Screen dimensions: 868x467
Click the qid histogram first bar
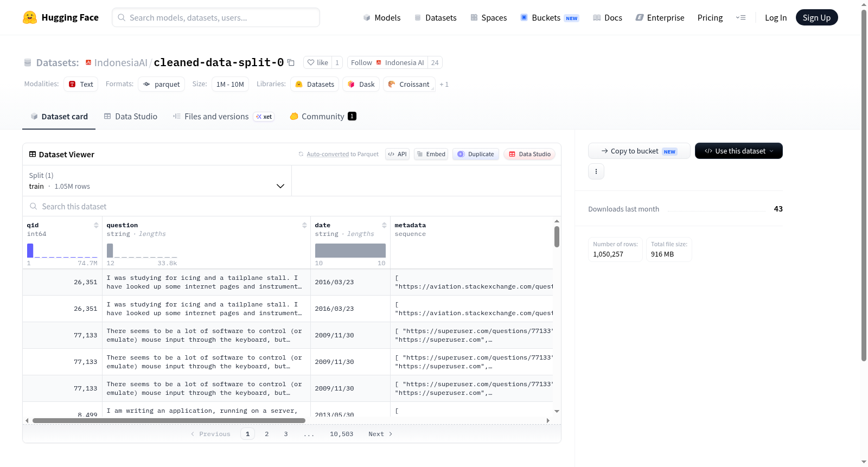coord(30,251)
